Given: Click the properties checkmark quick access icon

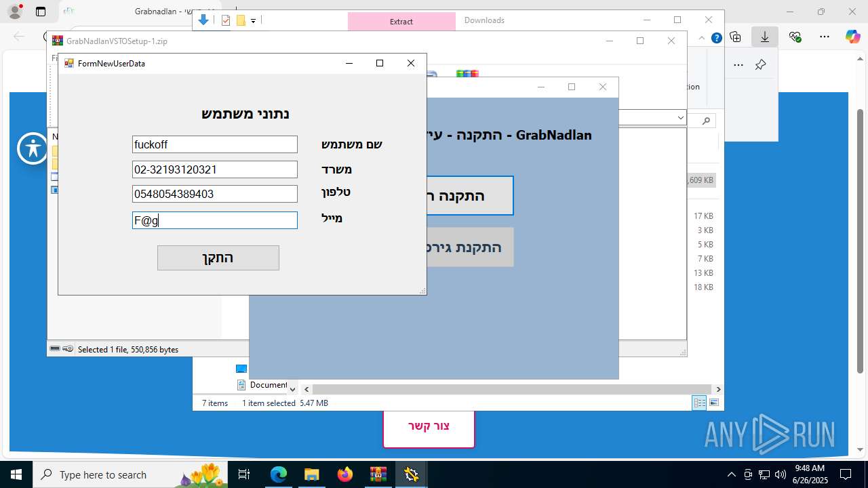Looking at the screenshot, I should (226, 20).
